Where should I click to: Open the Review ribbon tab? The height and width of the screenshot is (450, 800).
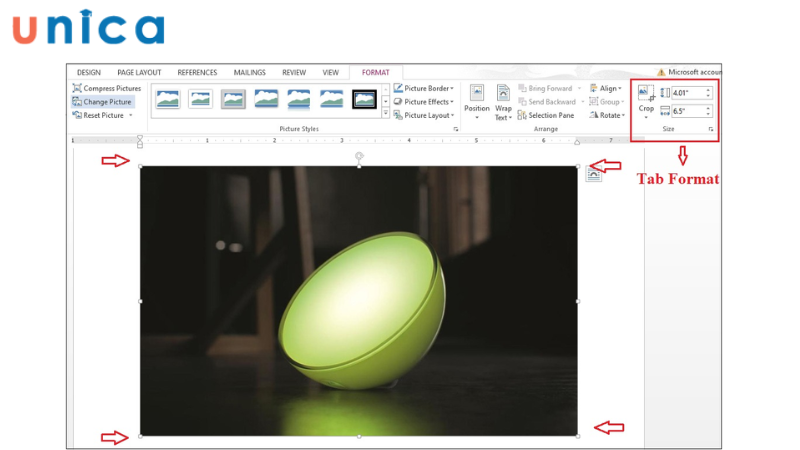pyautogui.click(x=294, y=72)
